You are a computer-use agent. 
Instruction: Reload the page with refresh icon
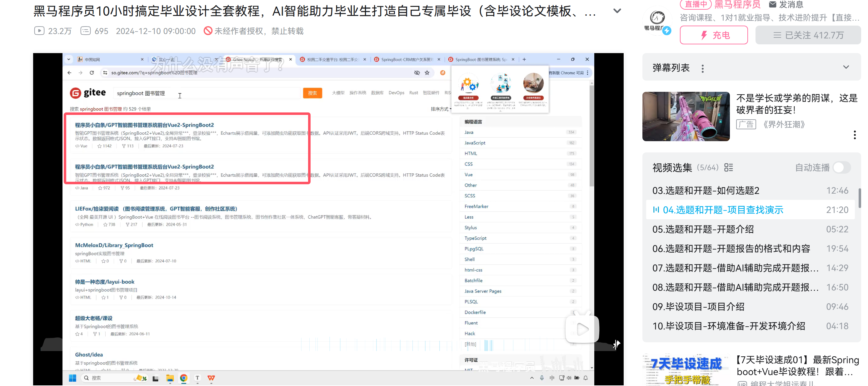(x=92, y=73)
